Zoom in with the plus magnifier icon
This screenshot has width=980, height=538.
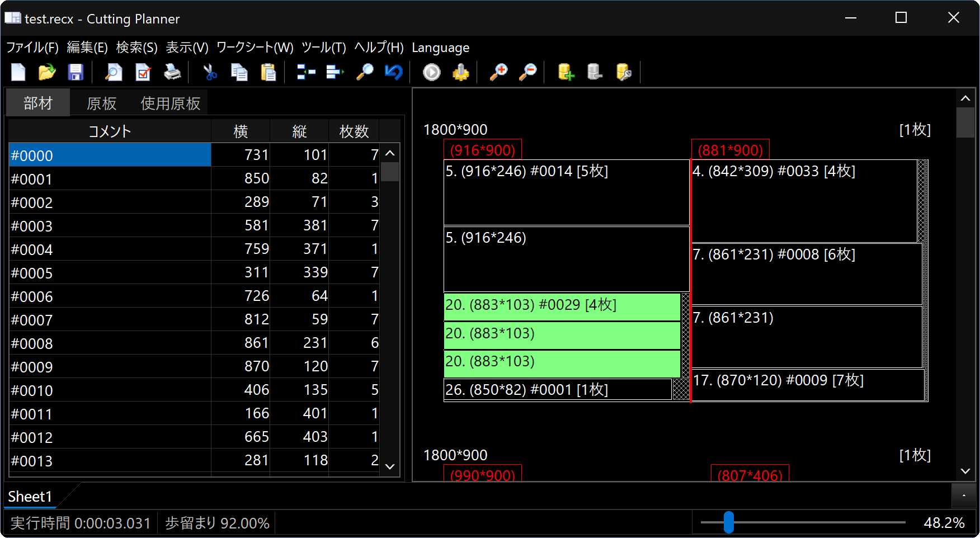pyautogui.click(x=498, y=72)
